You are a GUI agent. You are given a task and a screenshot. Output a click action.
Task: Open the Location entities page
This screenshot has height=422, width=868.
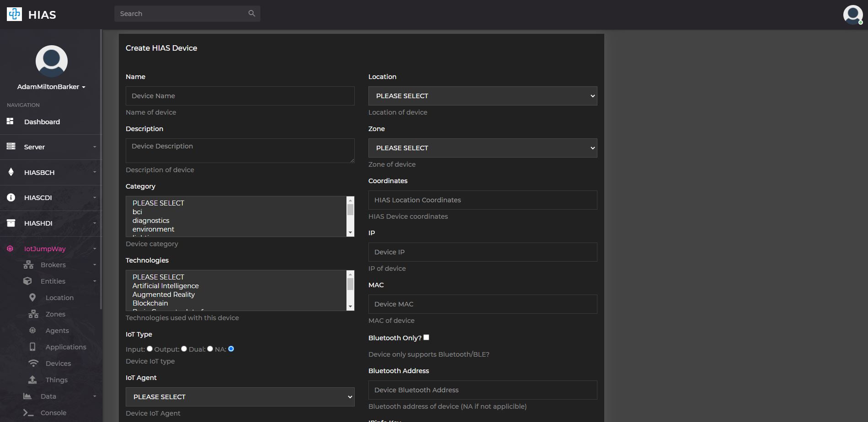pos(59,298)
